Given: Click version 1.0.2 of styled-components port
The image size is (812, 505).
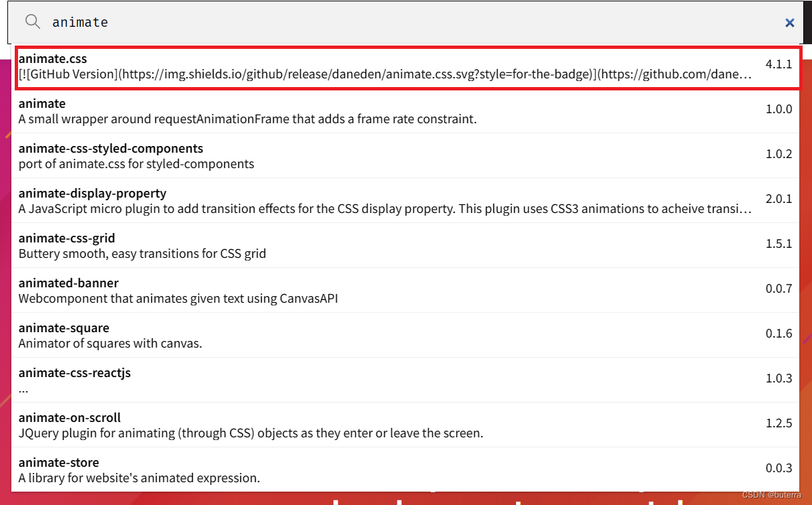Looking at the screenshot, I should click(x=779, y=154).
